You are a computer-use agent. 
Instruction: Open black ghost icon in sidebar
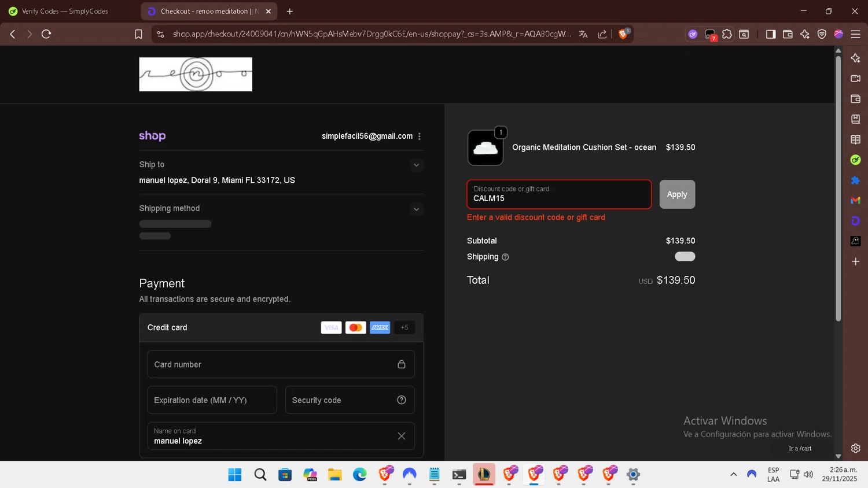pyautogui.click(x=855, y=241)
